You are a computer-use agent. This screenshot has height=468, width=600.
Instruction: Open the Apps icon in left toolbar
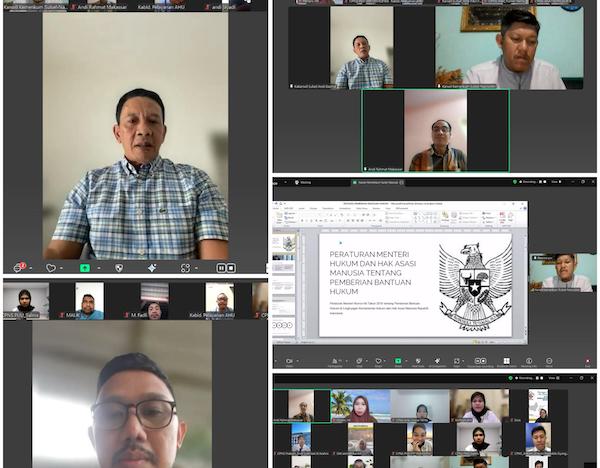185,268
